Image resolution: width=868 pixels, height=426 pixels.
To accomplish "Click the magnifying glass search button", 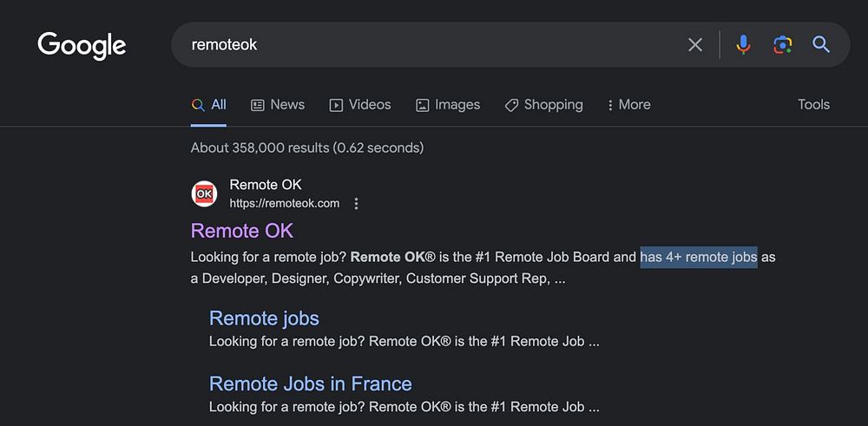I will [x=821, y=45].
